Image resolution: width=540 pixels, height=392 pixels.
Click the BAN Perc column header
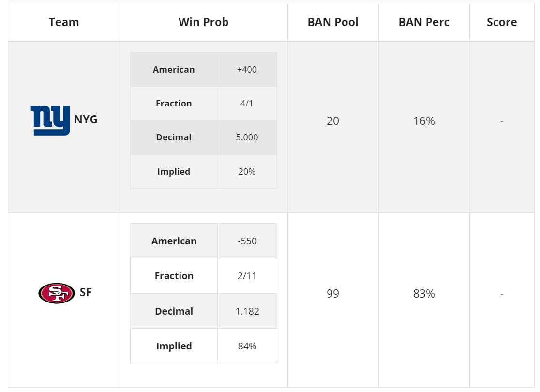point(424,22)
